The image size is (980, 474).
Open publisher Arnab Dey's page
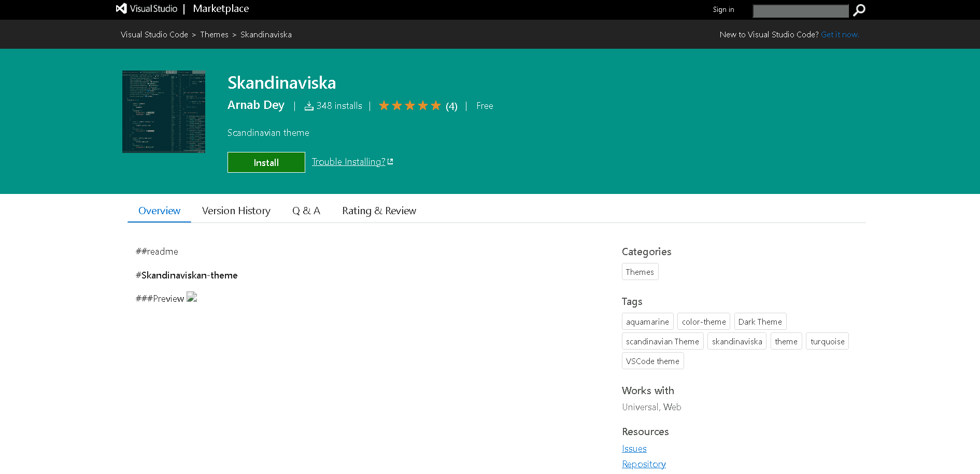coord(256,105)
